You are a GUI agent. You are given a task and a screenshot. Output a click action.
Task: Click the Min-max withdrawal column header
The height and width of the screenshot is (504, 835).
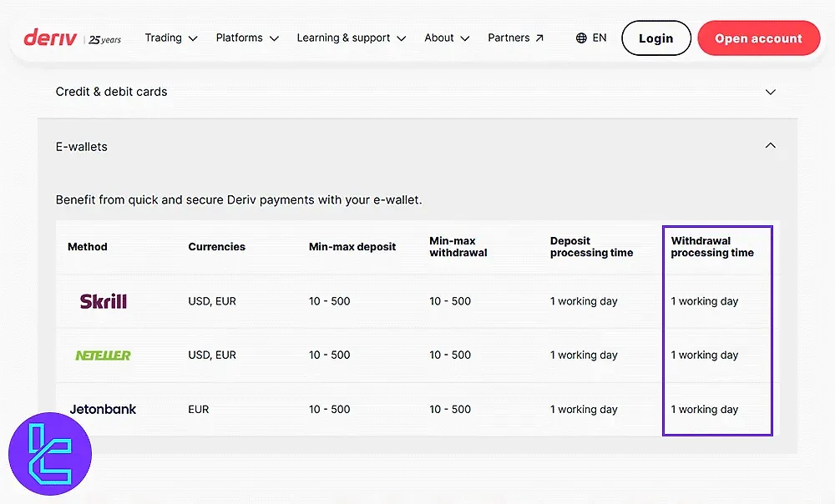click(458, 246)
